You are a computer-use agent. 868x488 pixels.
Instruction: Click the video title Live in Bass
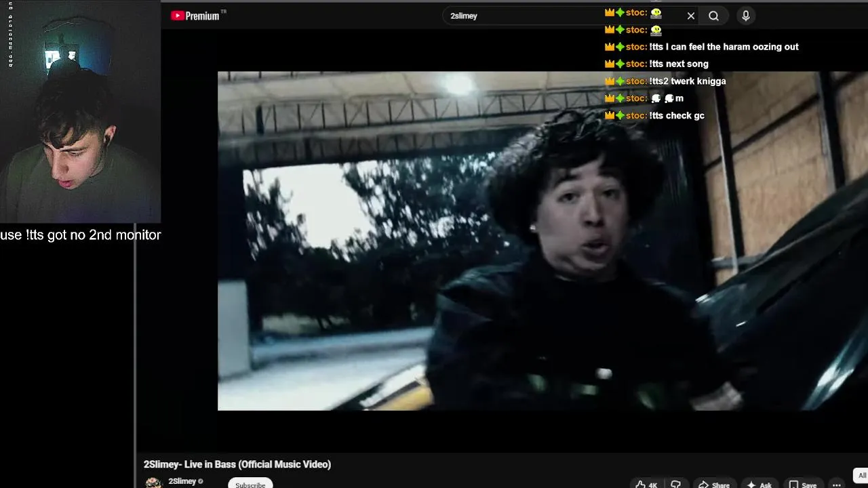[237, 464]
